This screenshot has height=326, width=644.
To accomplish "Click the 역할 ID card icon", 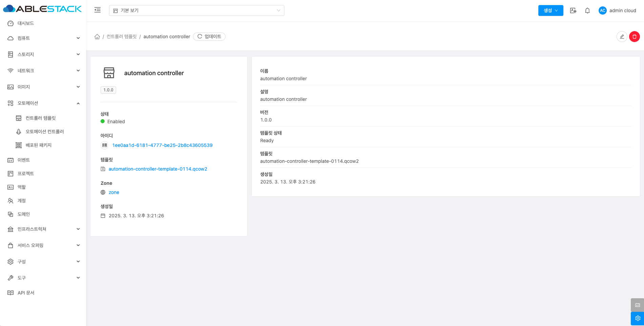I will (10, 187).
